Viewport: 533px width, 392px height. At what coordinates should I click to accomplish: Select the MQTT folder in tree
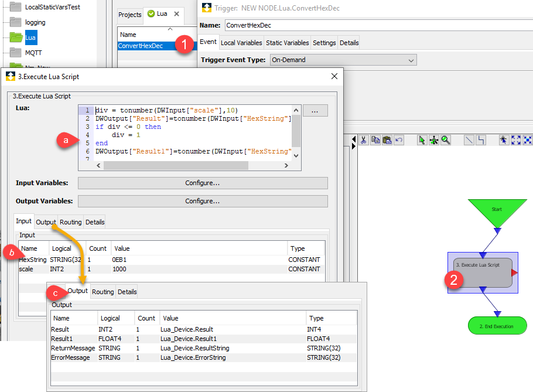click(x=34, y=53)
